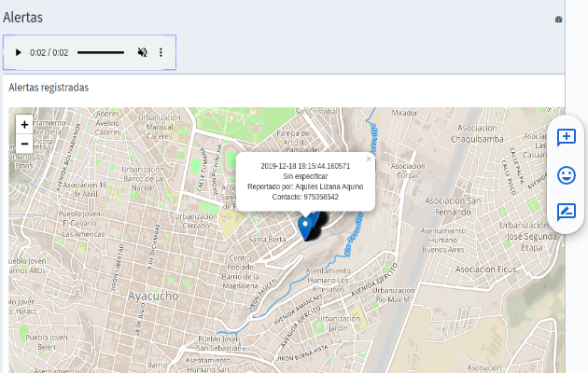Open the add comment feedback icon

pos(566,137)
